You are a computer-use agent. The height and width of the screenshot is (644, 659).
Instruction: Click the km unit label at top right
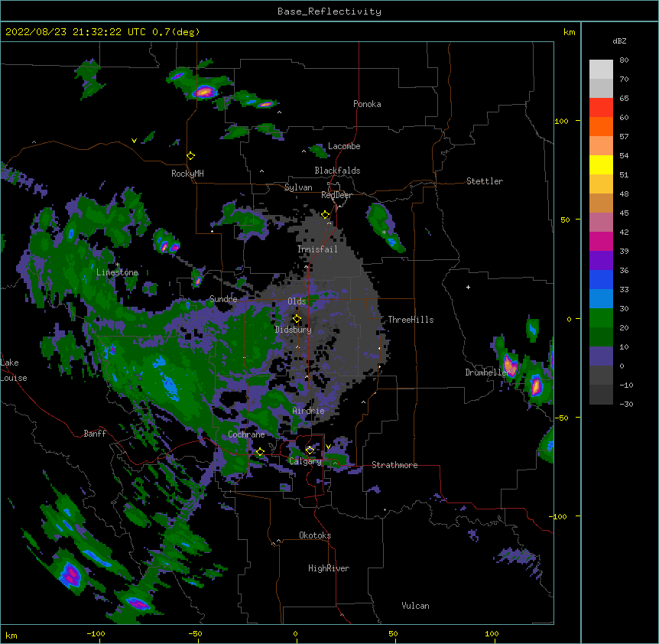click(x=570, y=32)
